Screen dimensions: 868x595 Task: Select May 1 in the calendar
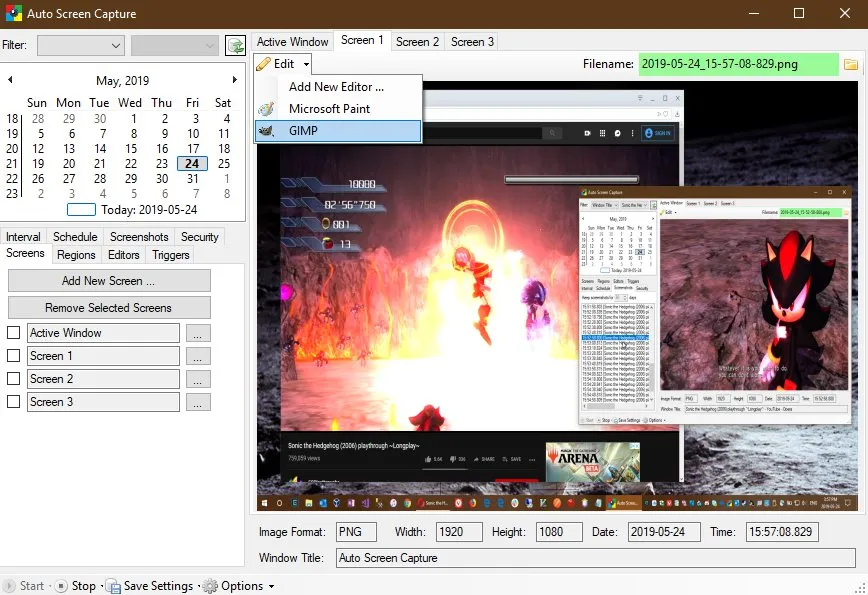coord(133,118)
